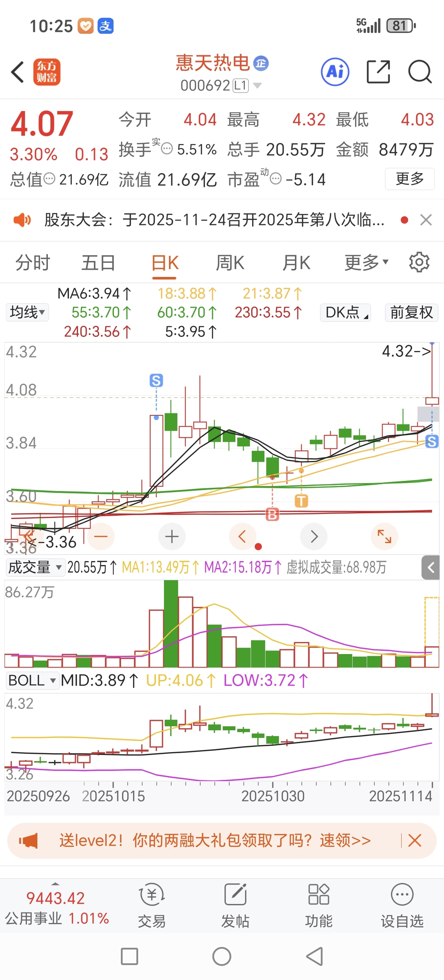Tap the orange T marker
444x980 pixels.
pyautogui.click(x=301, y=501)
